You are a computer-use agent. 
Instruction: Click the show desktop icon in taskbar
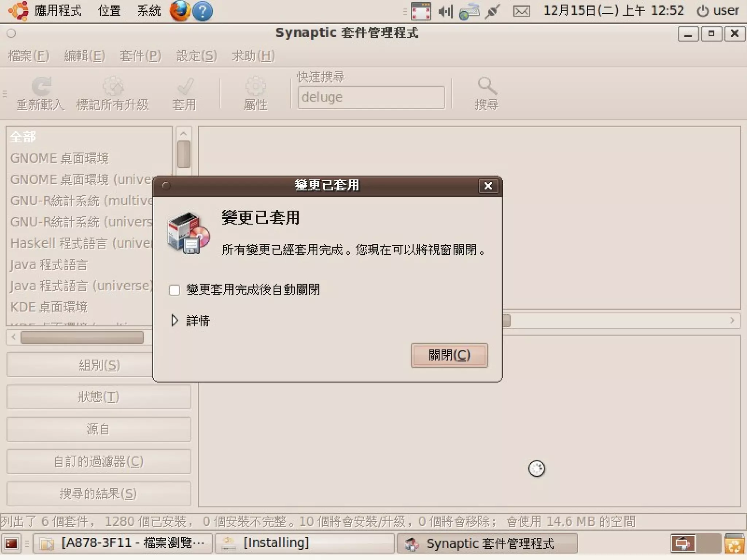[x=11, y=544]
